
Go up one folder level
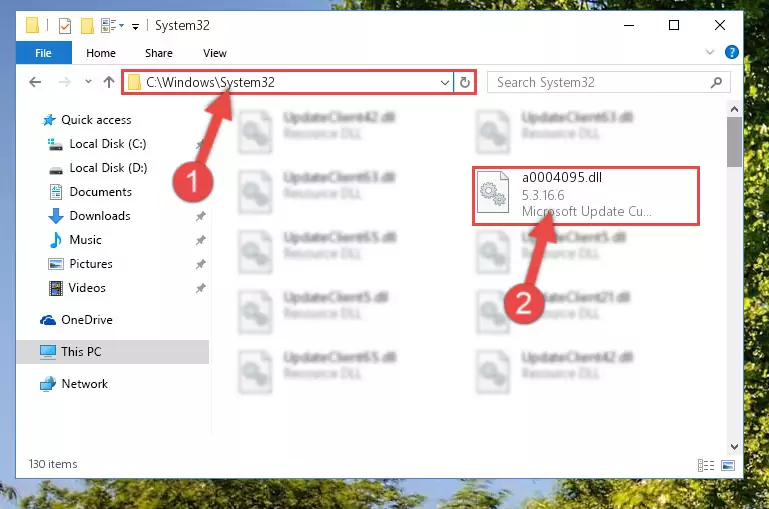(x=109, y=82)
